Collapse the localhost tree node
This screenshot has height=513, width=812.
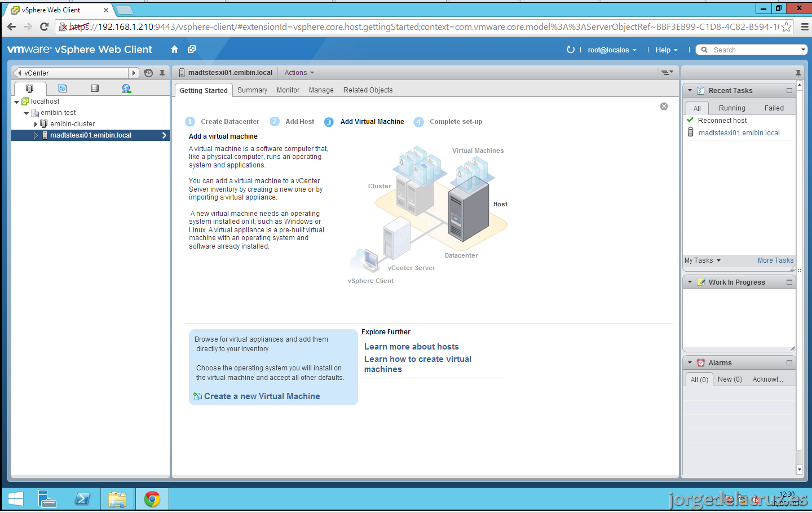coord(17,102)
